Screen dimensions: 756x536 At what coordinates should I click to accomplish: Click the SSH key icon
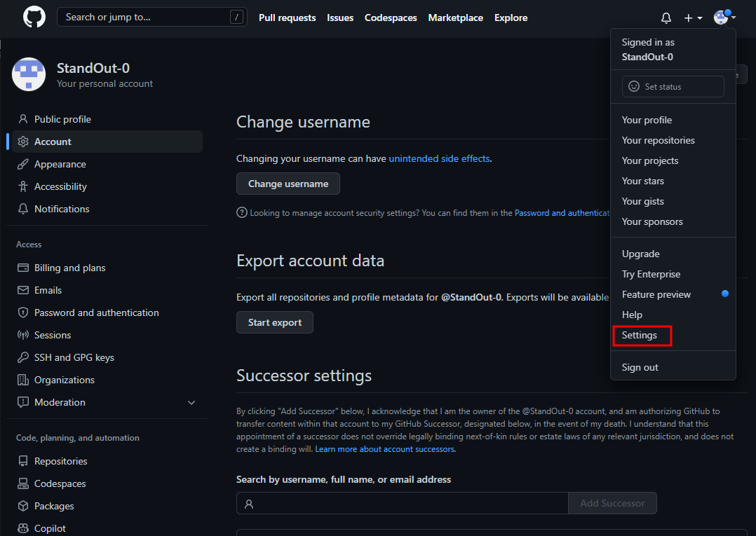[22, 357]
